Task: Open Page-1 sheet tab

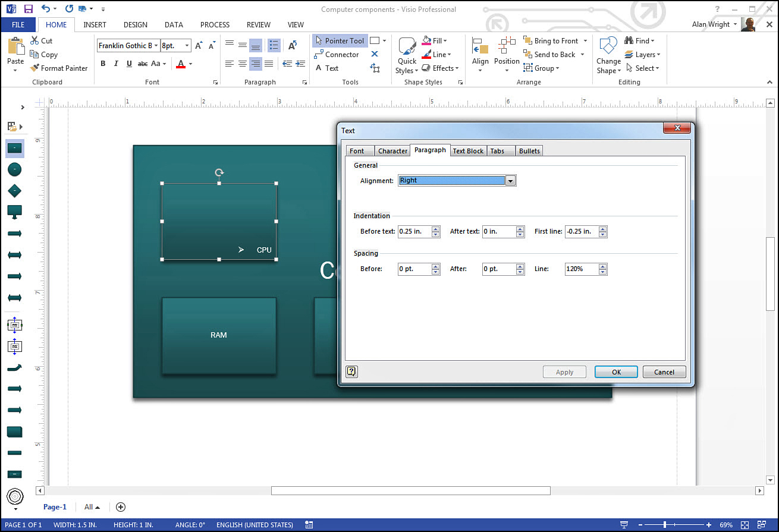Action: pos(55,507)
